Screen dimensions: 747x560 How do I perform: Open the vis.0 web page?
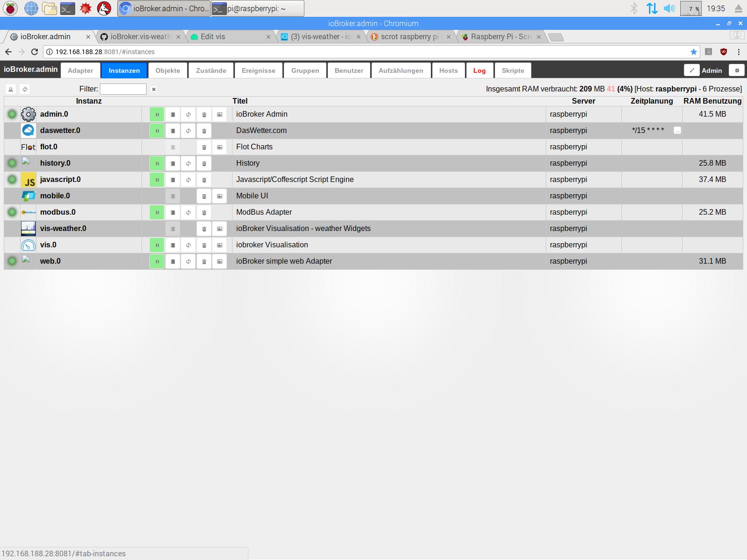point(219,245)
